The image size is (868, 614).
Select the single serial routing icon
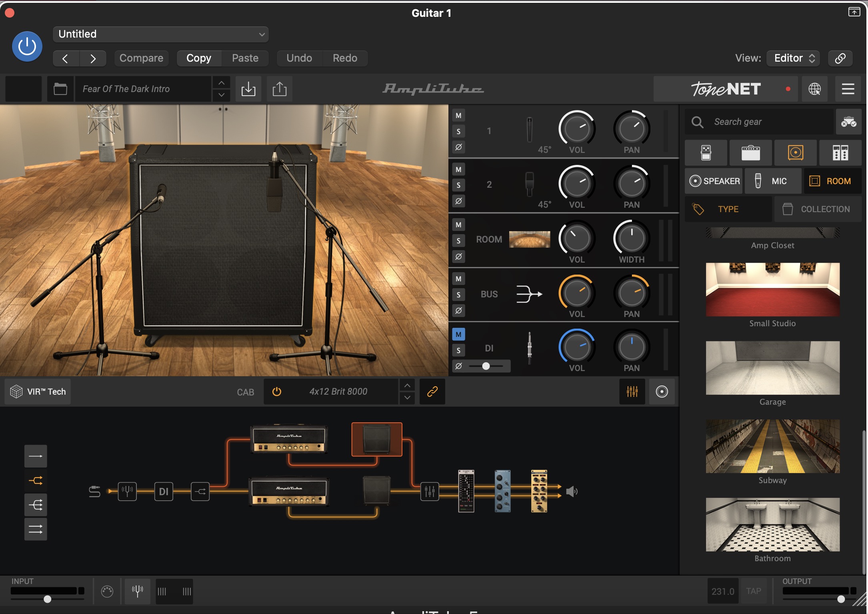click(x=36, y=456)
